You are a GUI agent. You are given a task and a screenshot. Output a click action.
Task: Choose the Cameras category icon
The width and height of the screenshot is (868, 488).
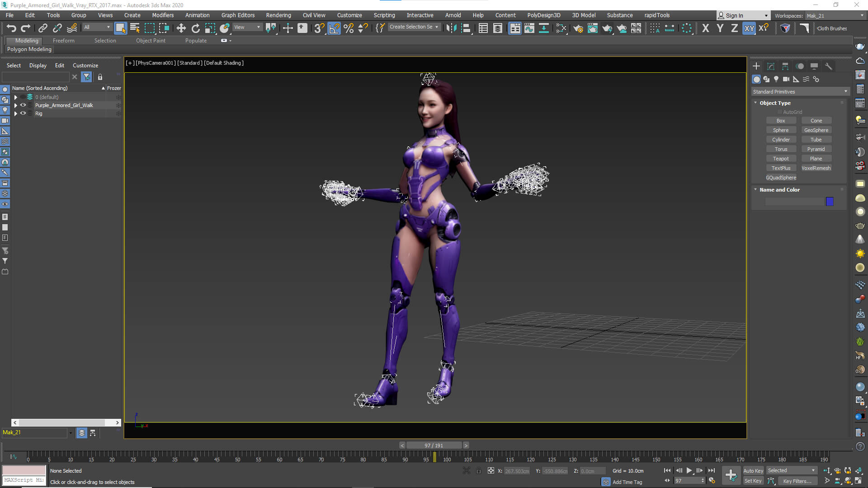coord(786,79)
